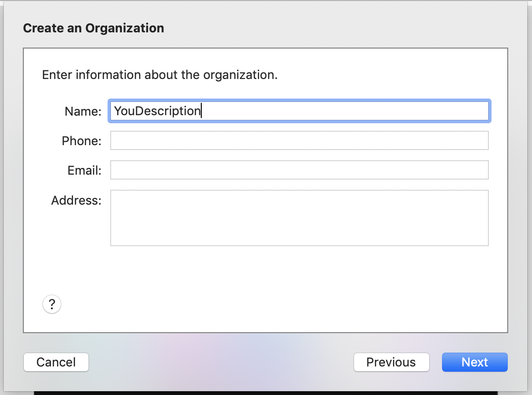Screen dimensions: 532x395
Task: Click into the Name field containing YouDescription
Action: pos(299,111)
